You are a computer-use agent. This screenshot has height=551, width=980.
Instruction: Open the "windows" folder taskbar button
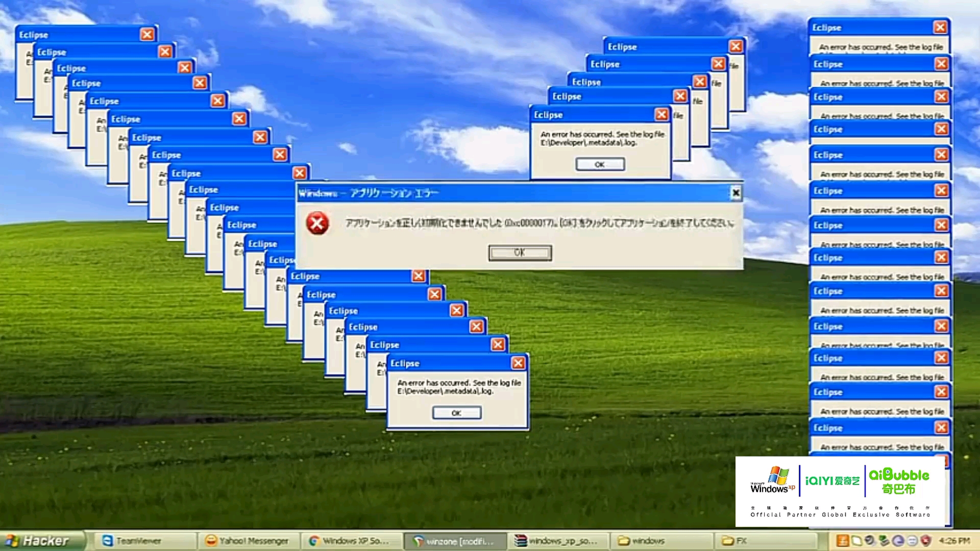coord(661,541)
